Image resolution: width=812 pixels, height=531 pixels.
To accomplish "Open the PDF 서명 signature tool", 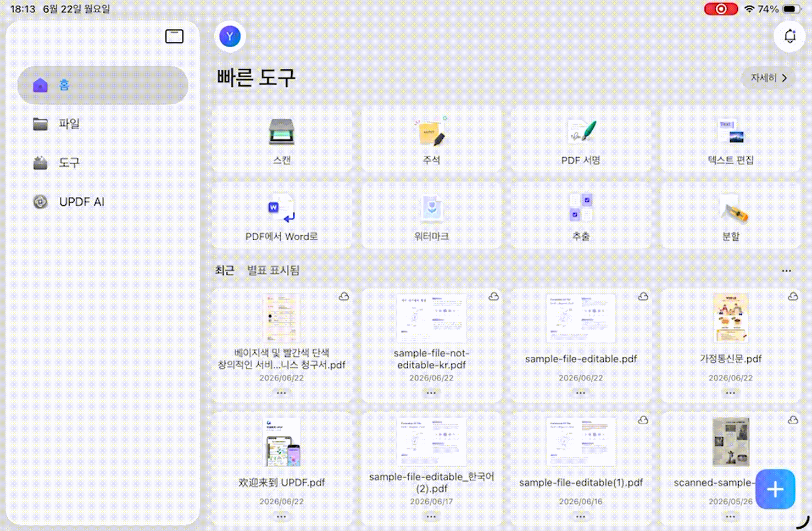I will tap(581, 139).
